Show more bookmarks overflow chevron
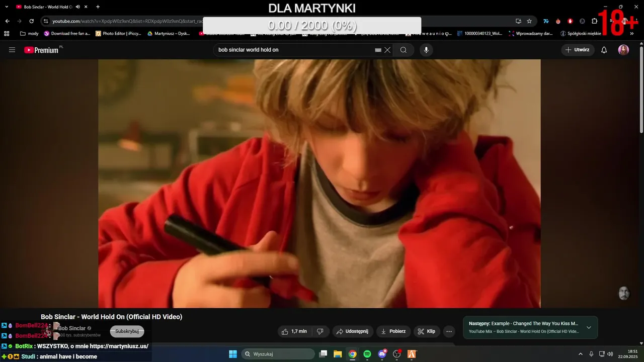The height and width of the screenshot is (362, 644). (x=632, y=34)
